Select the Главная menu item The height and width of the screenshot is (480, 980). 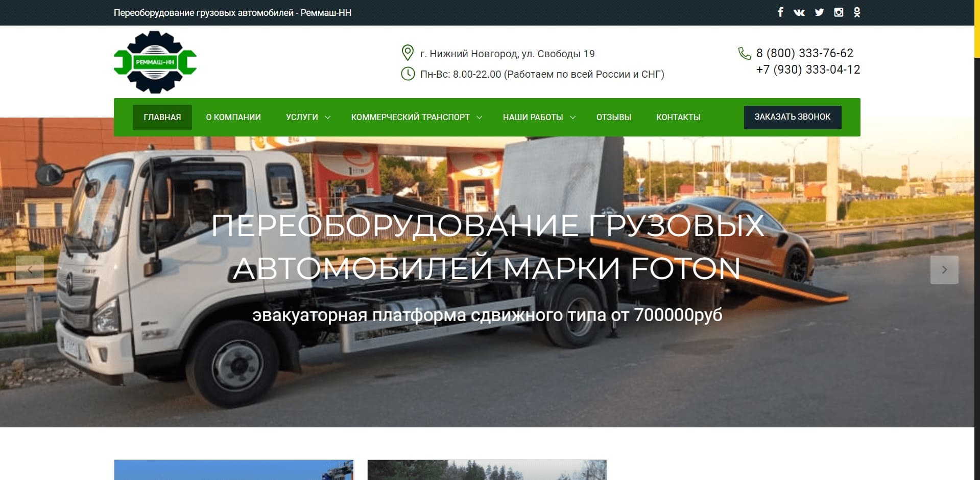162,118
